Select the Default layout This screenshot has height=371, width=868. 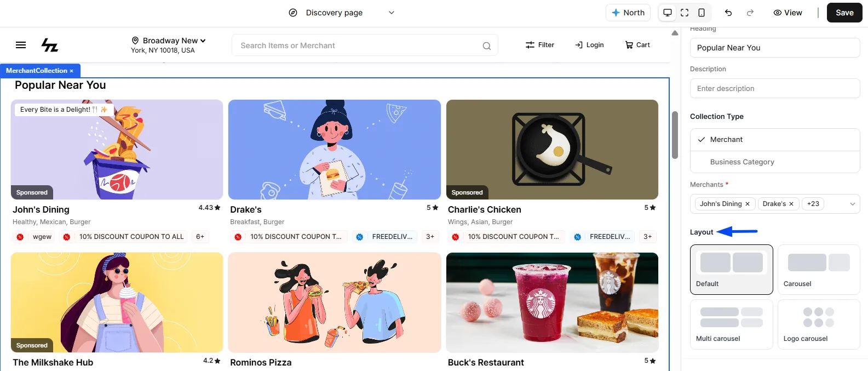pos(732,270)
